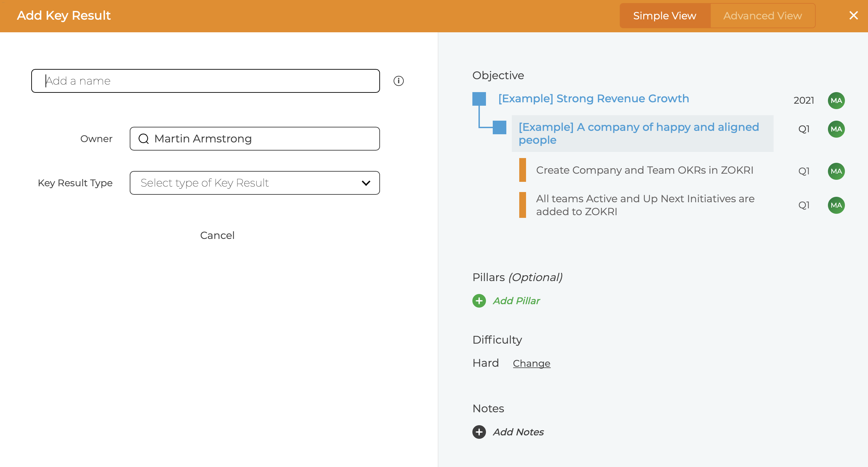868x467 pixels.
Task: Click the info icon beside name field
Action: (x=398, y=81)
